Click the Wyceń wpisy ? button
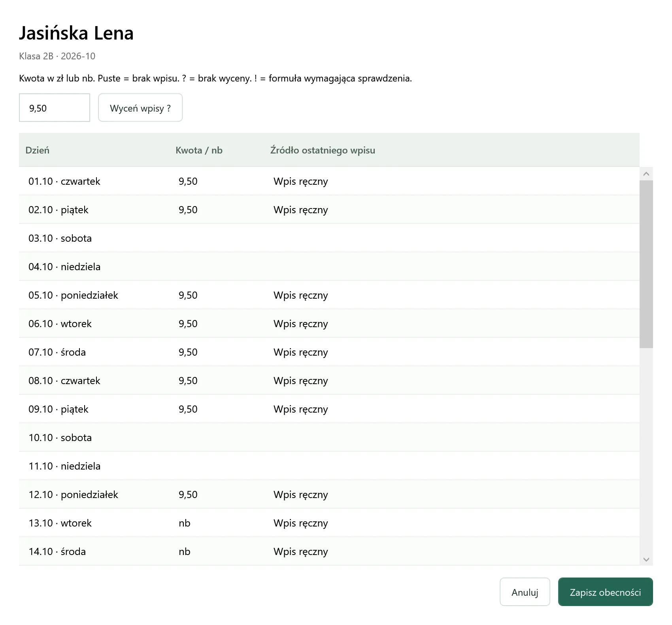 [x=140, y=108]
